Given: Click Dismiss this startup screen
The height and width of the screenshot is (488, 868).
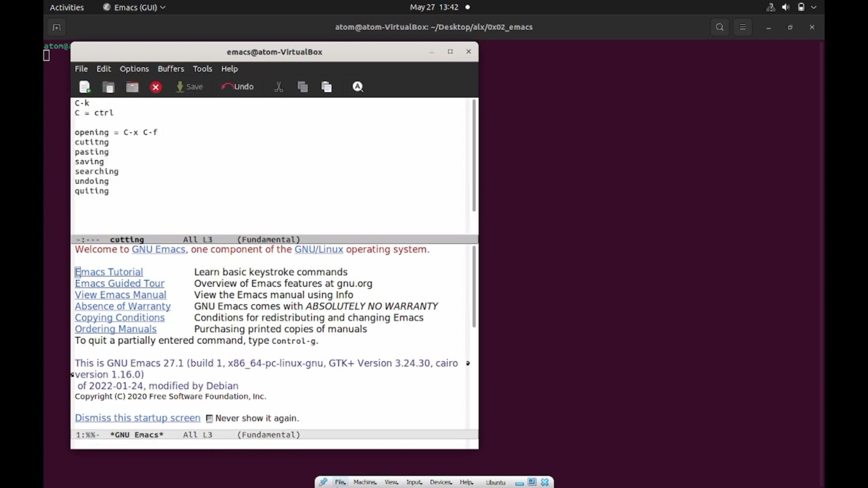Looking at the screenshot, I should coord(138,418).
